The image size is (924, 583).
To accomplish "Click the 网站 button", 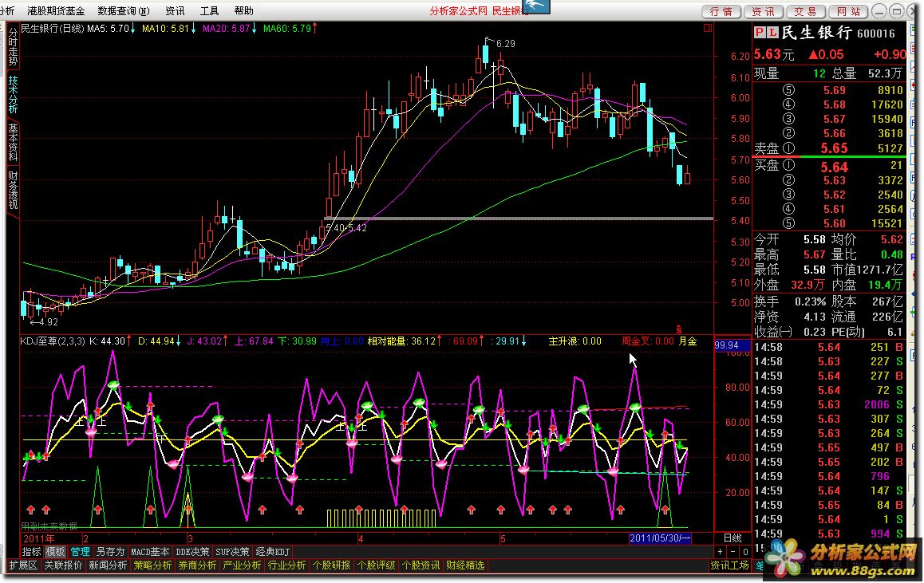I will coord(848,11).
